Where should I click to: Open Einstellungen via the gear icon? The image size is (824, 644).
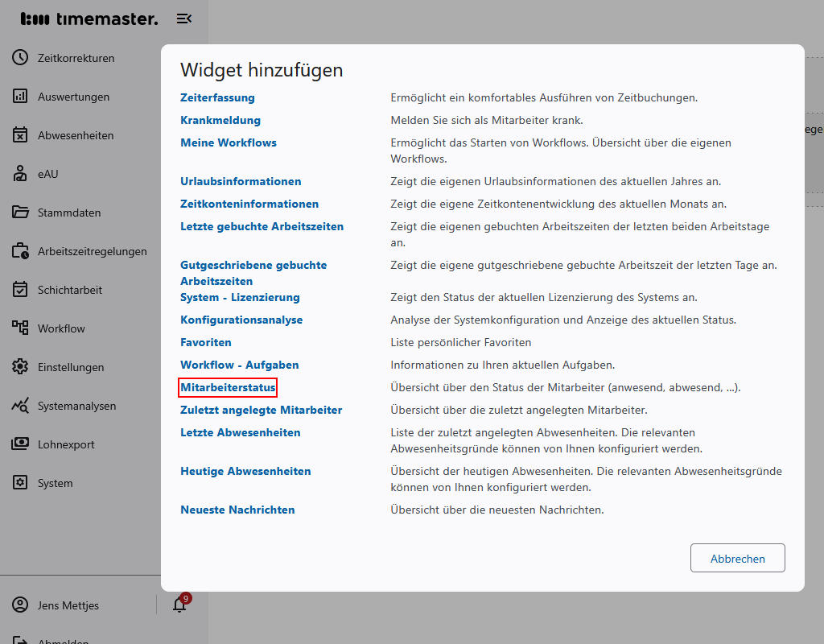pyautogui.click(x=19, y=366)
